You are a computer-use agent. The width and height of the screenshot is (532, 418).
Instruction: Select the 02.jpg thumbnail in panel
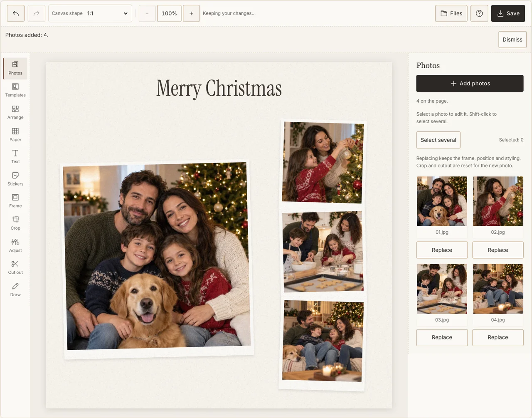pyautogui.click(x=498, y=201)
